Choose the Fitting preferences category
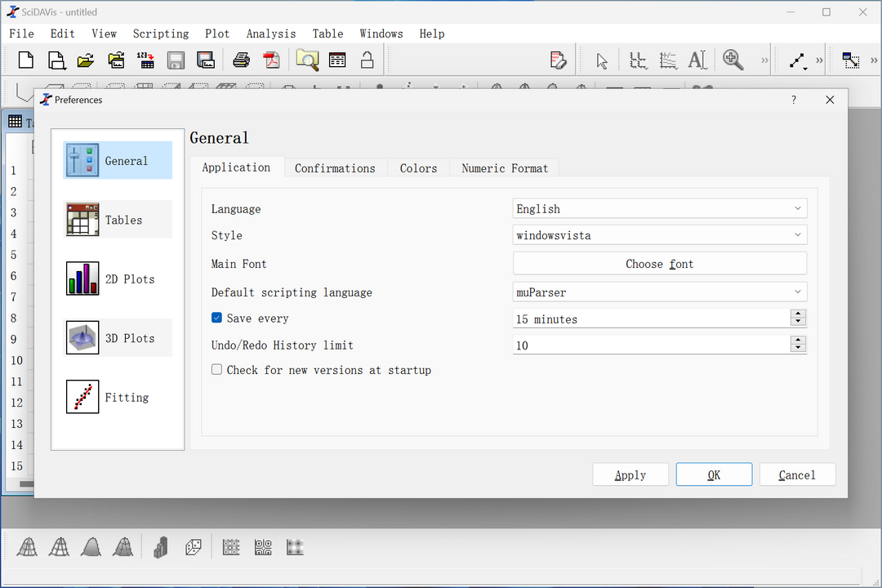 [x=118, y=398]
